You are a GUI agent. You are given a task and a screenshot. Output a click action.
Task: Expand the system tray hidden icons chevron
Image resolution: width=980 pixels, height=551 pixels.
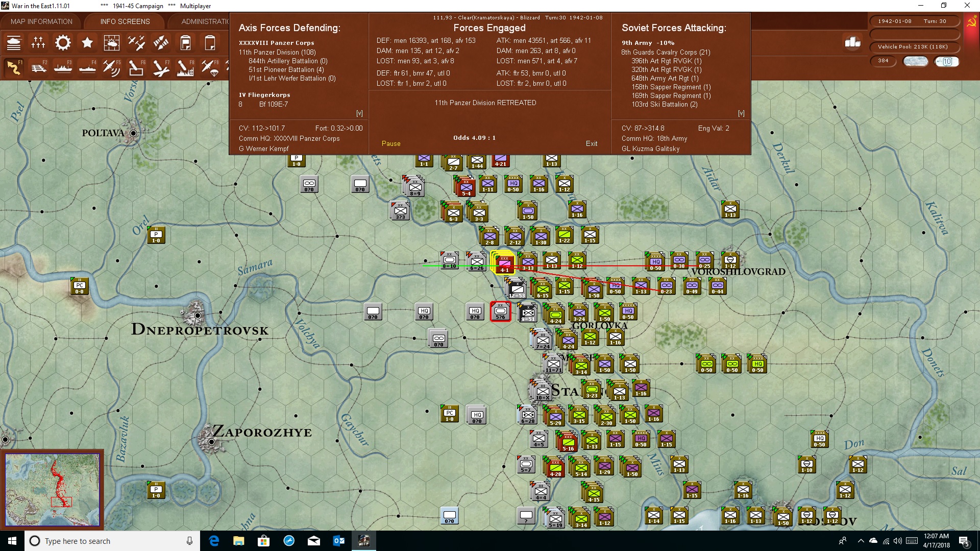861,541
